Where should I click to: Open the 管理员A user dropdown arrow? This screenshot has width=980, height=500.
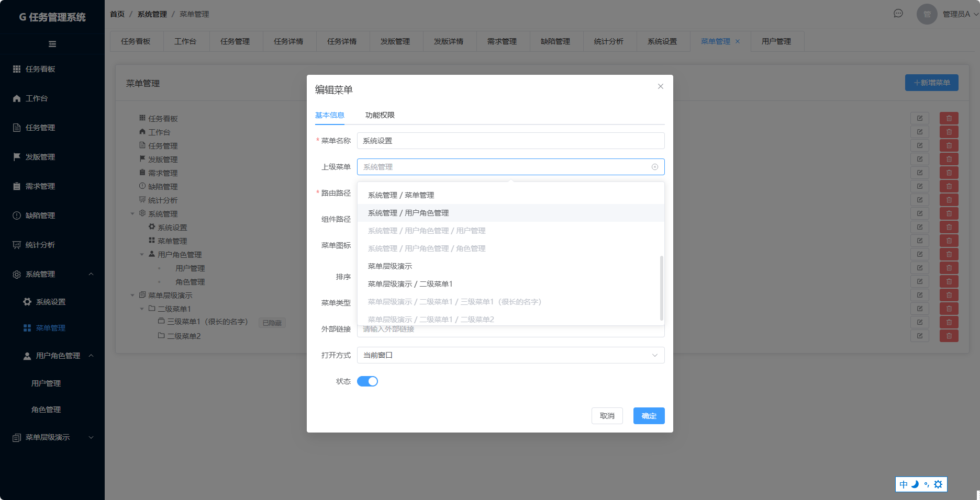[976, 15]
